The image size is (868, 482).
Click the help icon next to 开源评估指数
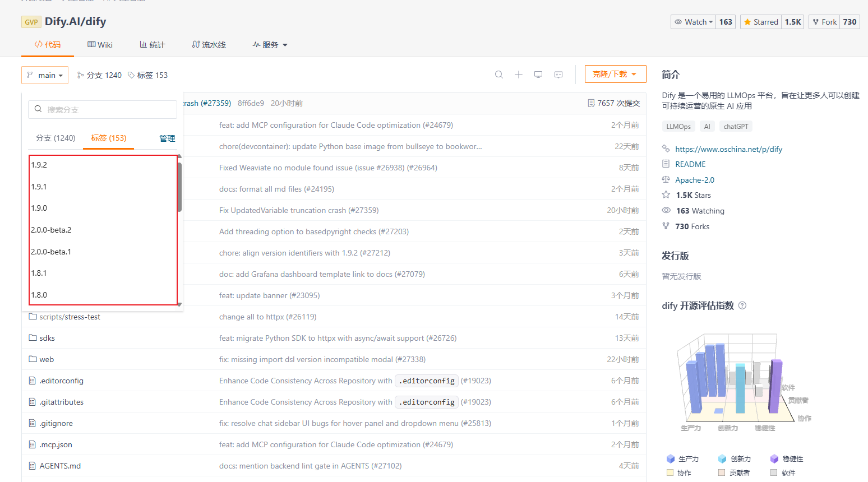coord(742,305)
